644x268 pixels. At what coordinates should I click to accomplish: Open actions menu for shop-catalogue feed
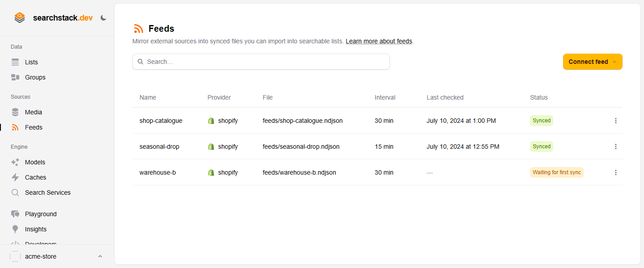616,121
